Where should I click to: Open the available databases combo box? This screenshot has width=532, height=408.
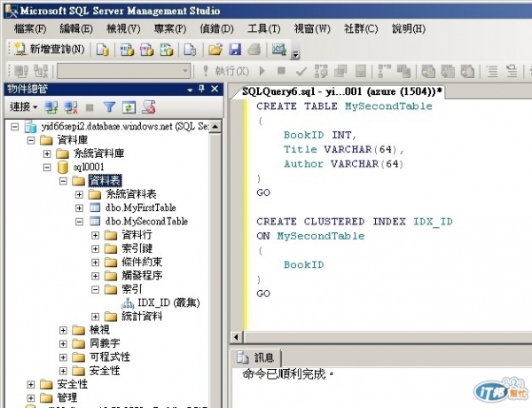(123, 71)
